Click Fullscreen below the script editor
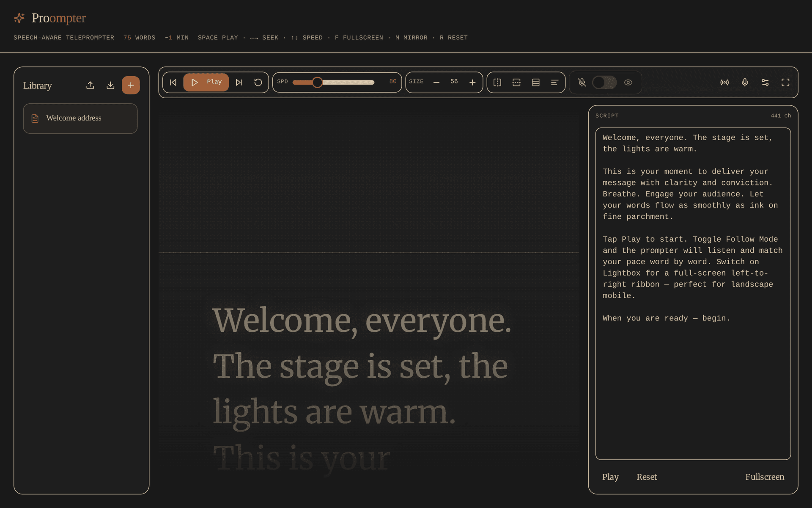 (x=765, y=477)
